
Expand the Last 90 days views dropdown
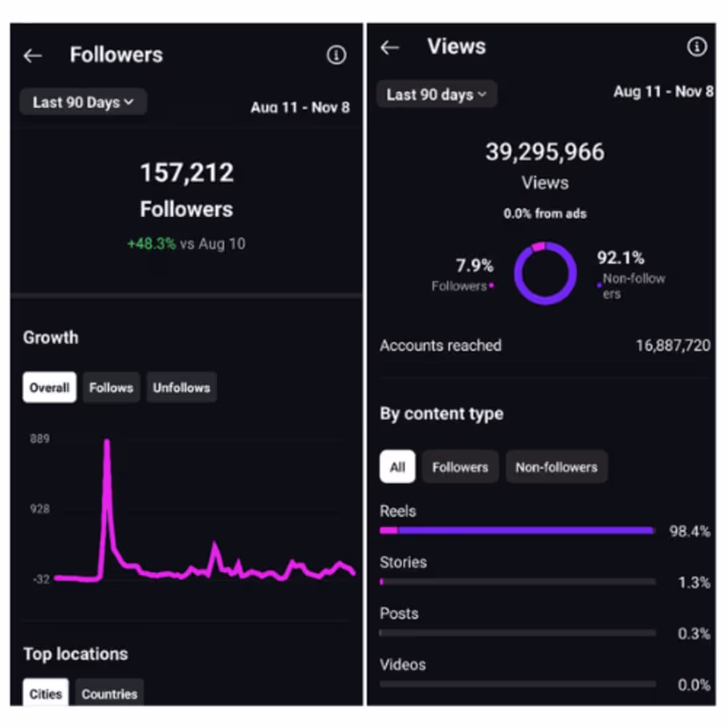(x=436, y=95)
